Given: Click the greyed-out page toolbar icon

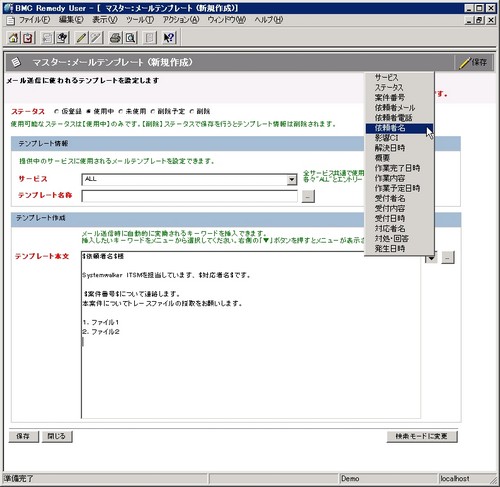Looking at the screenshot, I should click(x=149, y=38).
